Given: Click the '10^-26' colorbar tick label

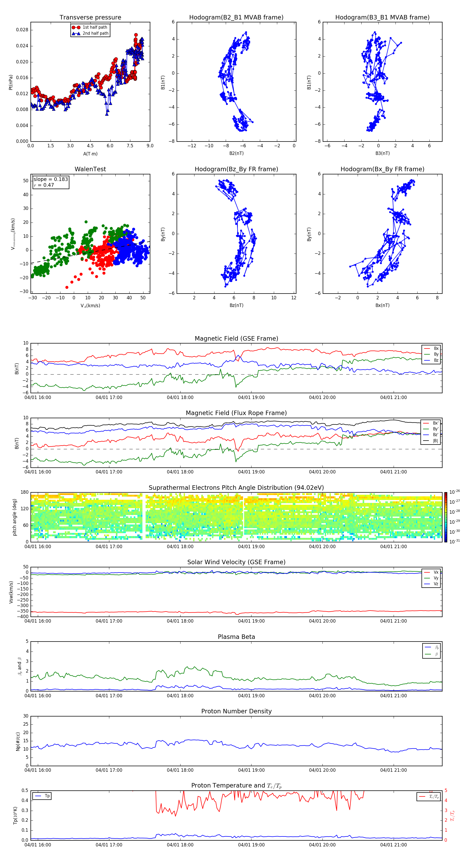Looking at the screenshot, I should click(x=455, y=492).
